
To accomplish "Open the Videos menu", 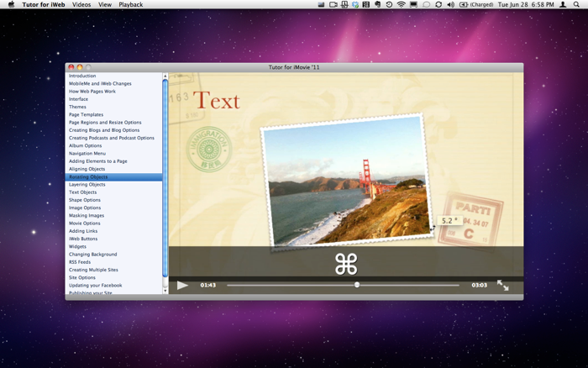I will pyautogui.click(x=81, y=5).
